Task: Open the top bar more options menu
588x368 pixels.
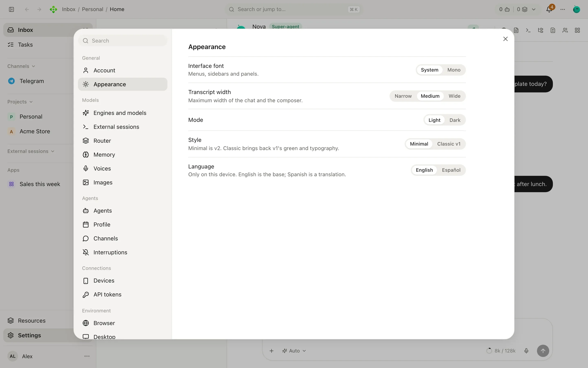Action: click(563, 9)
